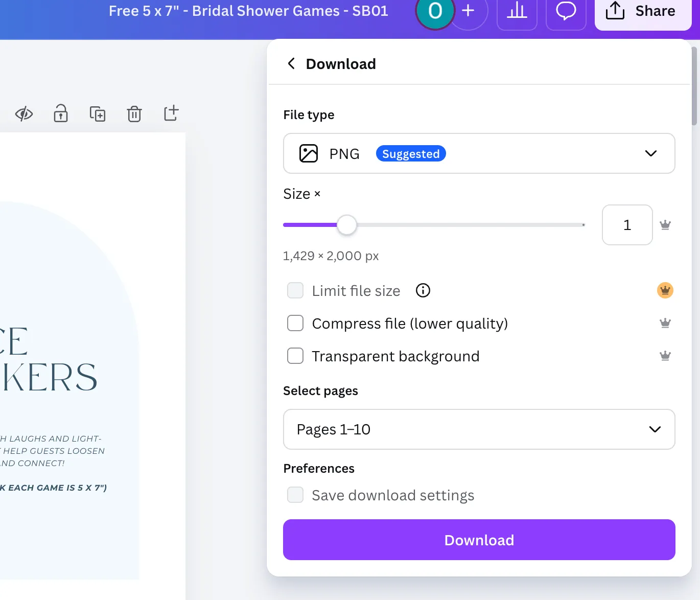Tick the Save download settings checkbox
700x600 pixels.
(x=295, y=495)
